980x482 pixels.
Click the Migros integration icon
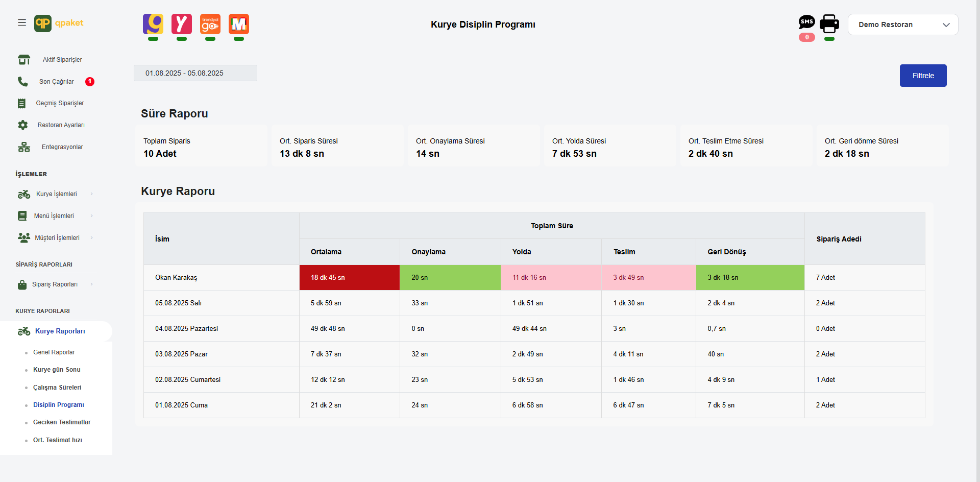point(239,24)
